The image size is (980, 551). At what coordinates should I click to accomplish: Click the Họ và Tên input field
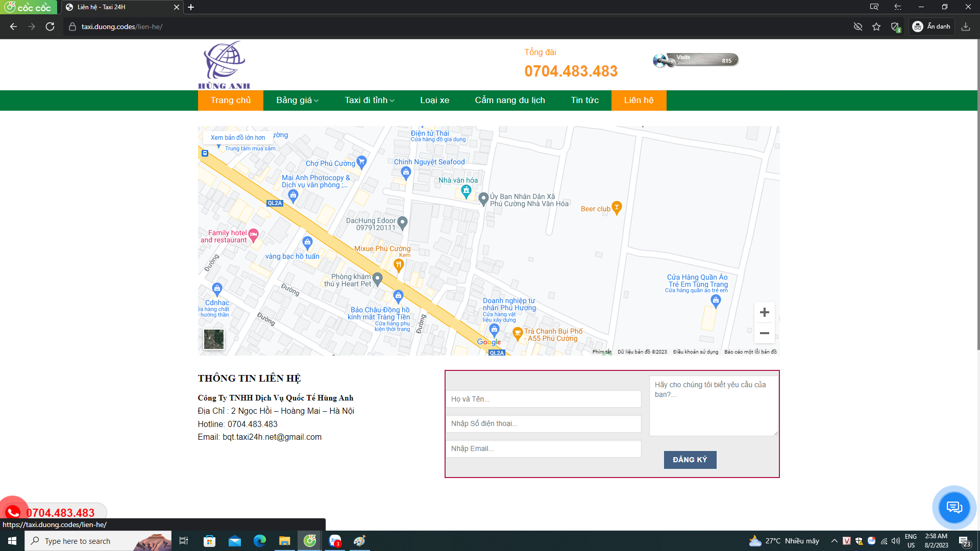click(543, 399)
